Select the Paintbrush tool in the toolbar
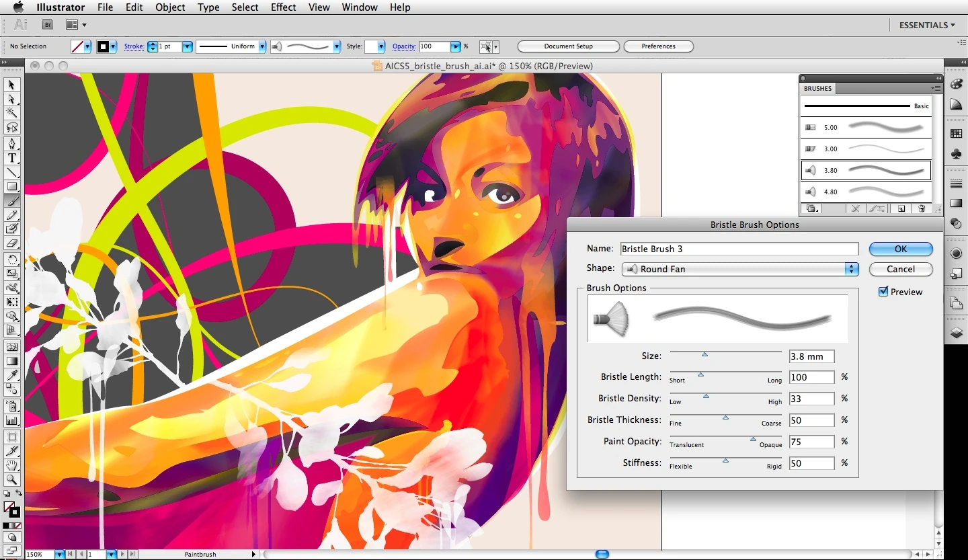 [12, 201]
